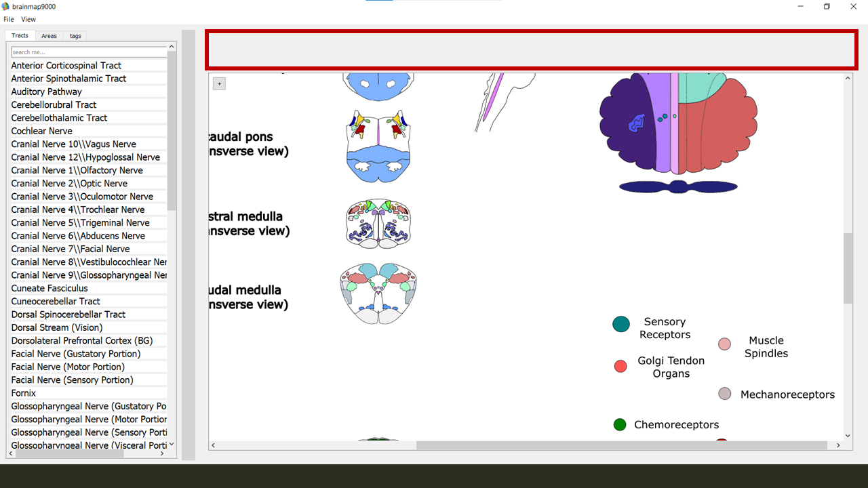Image resolution: width=868 pixels, height=488 pixels.
Task: Select Cuneate Fasciculus from the list
Action: tap(50, 288)
